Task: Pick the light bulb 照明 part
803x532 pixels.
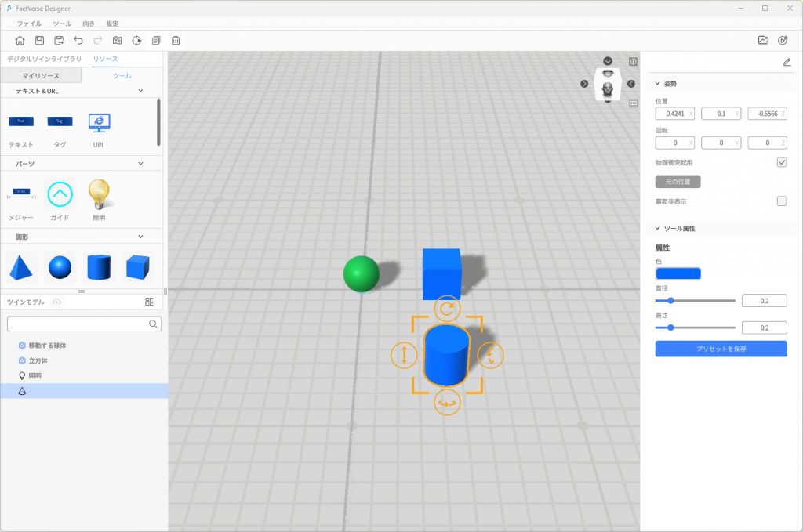Action: click(x=99, y=193)
